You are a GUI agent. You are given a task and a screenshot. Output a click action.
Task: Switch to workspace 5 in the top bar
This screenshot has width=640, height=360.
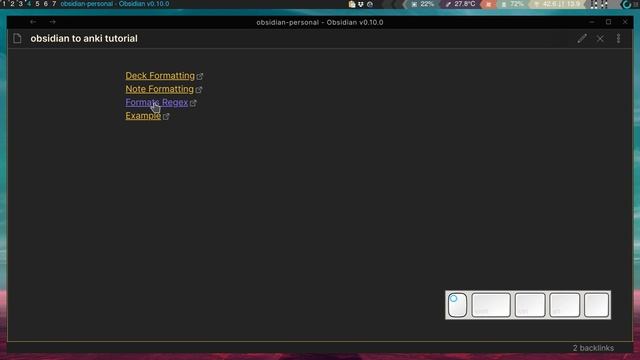(x=37, y=4)
